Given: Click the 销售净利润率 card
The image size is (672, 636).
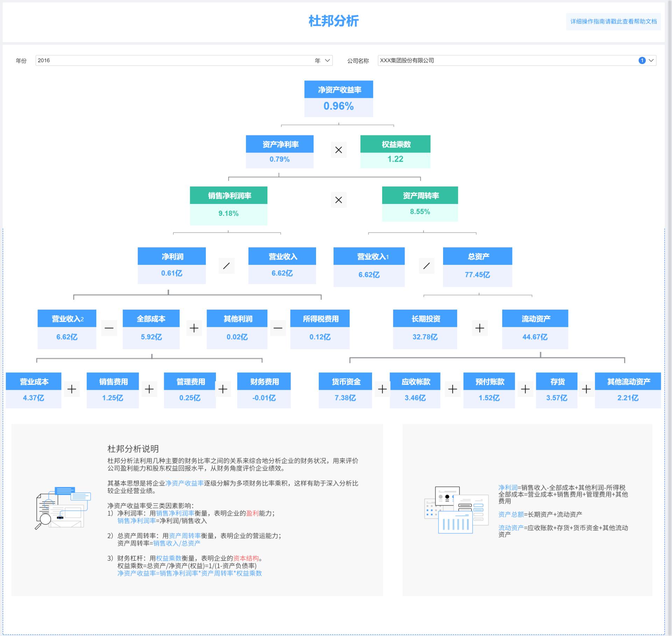Looking at the screenshot, I should coord(229,205).
